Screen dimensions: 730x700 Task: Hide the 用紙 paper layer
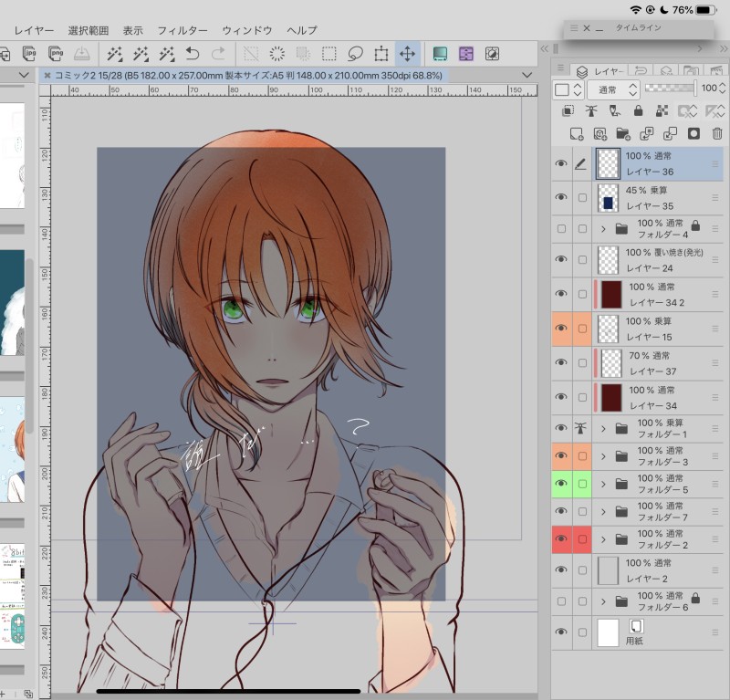(x=561, y=632)
